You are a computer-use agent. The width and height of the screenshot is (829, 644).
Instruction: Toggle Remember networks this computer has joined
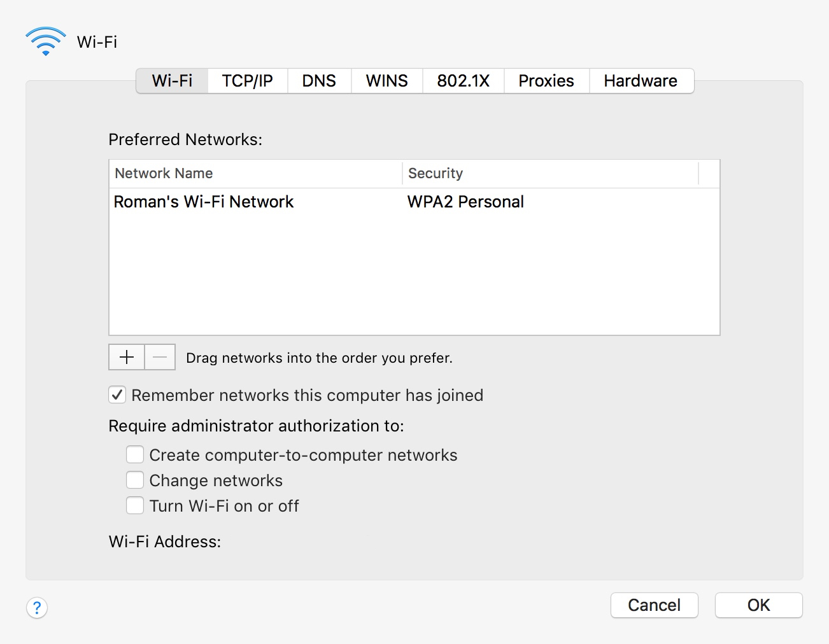click(x=117, y=395)
